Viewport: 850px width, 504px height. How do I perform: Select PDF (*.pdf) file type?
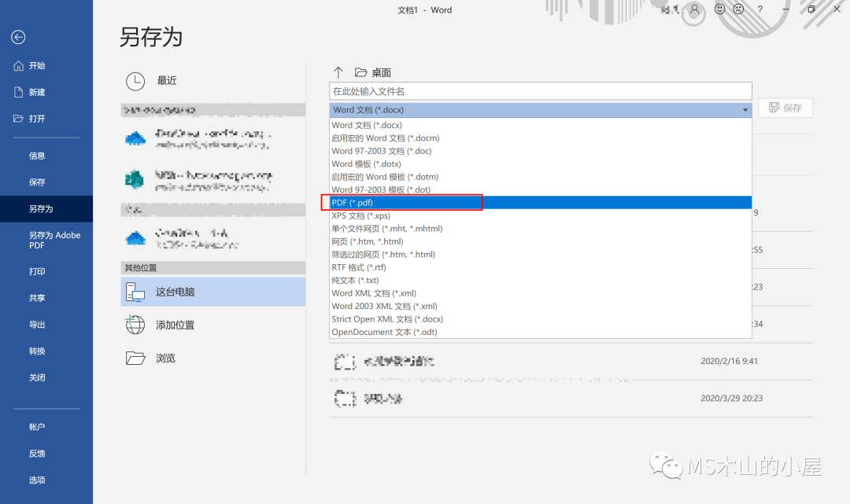click(x=541, y=203)
